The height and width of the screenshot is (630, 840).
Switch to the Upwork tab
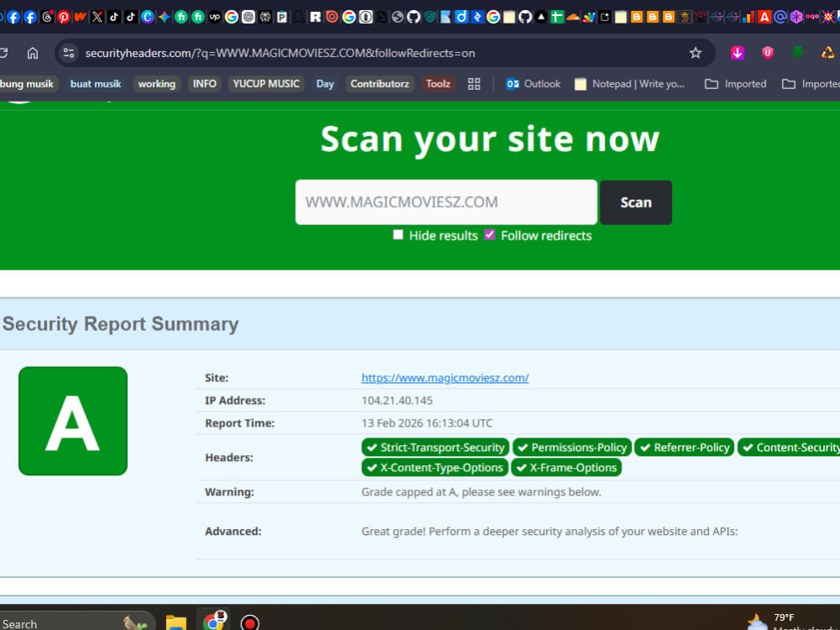[x=214, y=17]
